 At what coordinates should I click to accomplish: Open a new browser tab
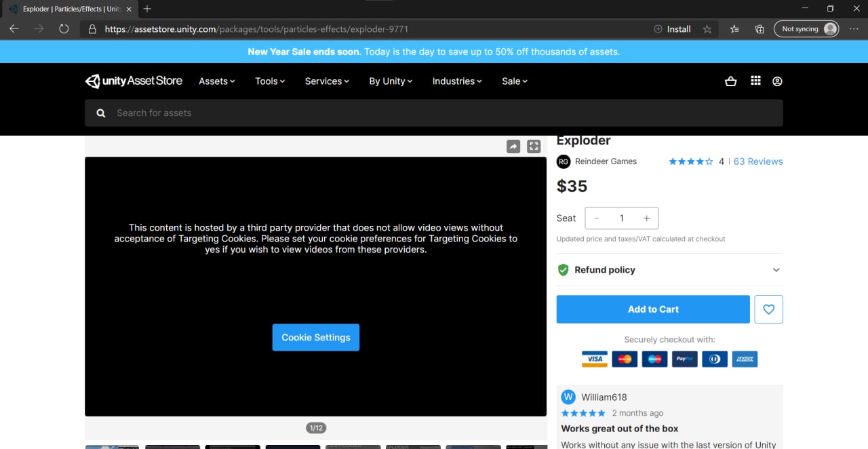(147, 9)
